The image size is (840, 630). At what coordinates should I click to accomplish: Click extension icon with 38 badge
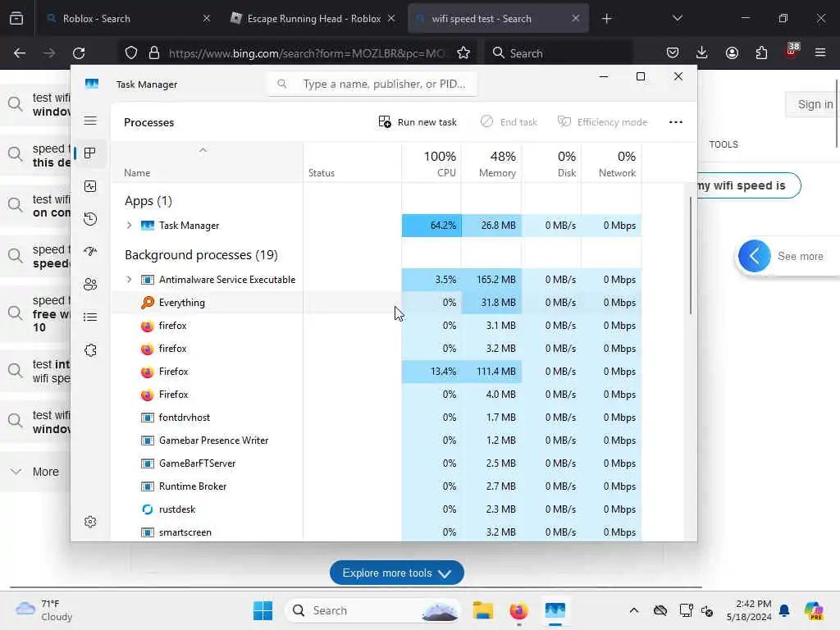pos(792,51)
